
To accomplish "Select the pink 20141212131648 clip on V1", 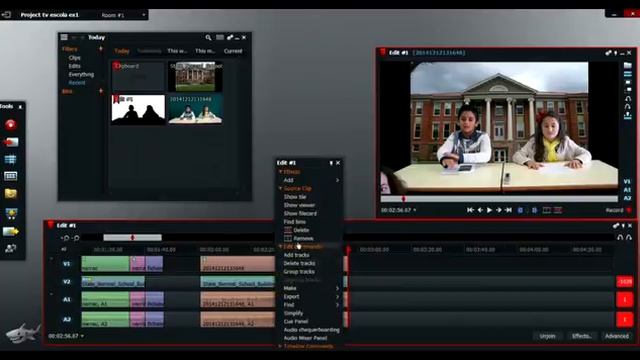I will click(x=237, y=264).
